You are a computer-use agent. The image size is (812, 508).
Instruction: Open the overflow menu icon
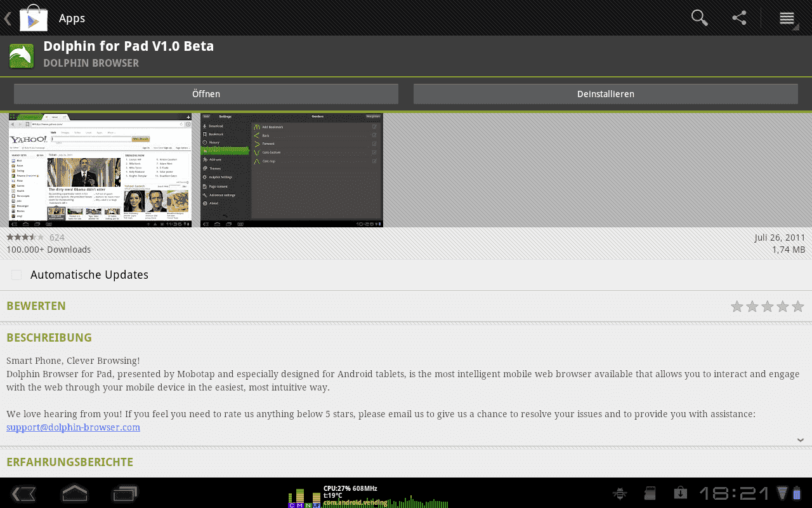pos(787,18)
